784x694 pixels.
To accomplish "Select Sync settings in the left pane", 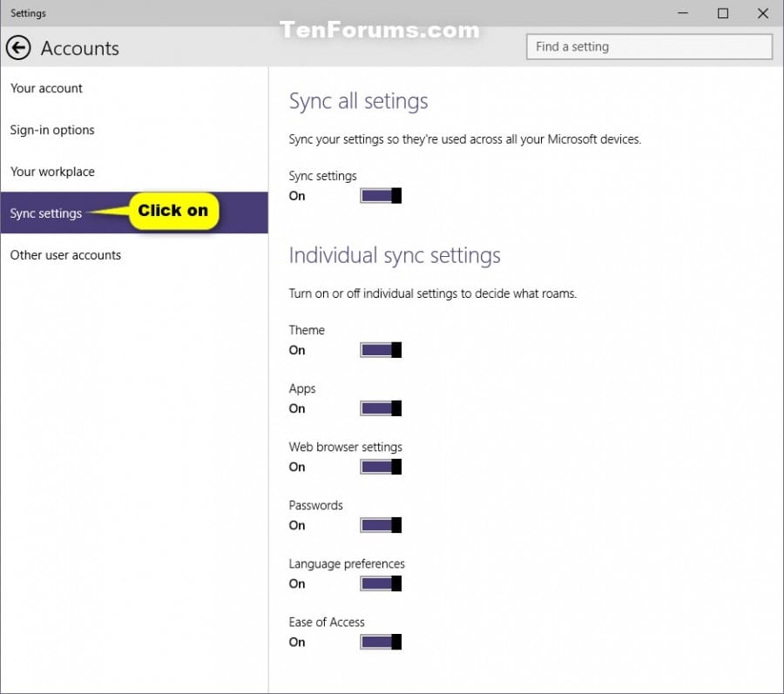I will (46, 213).
